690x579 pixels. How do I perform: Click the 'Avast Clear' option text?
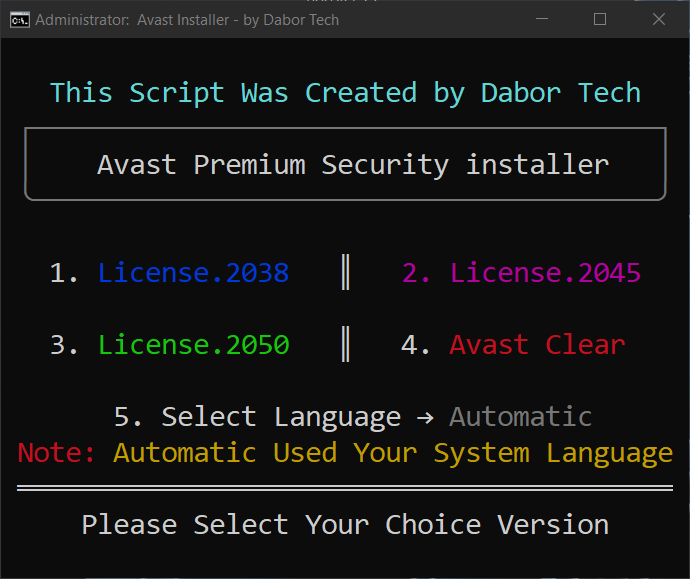point(537,345)
